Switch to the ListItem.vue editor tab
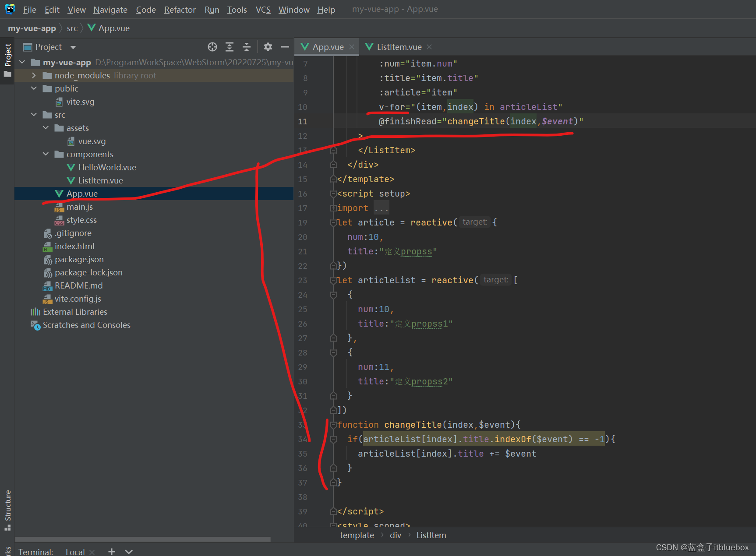The image size is (756, 556). (399, 47)
